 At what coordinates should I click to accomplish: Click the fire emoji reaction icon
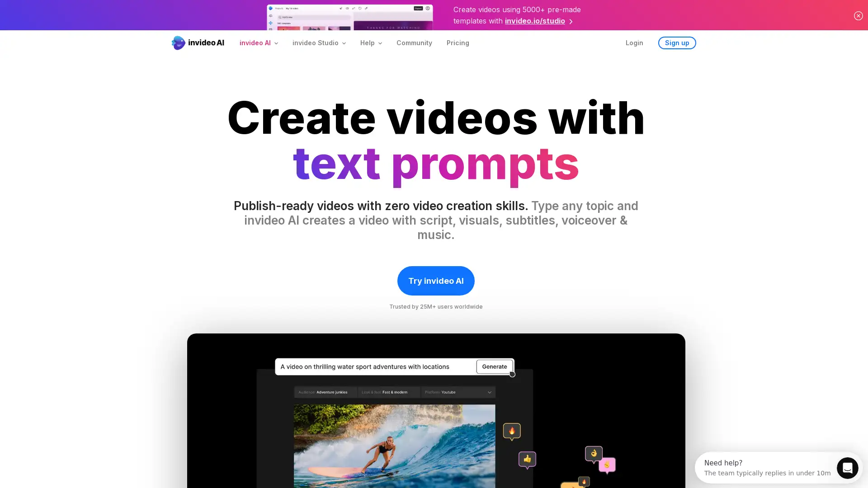pyautogui.click(x=511, y=430)
